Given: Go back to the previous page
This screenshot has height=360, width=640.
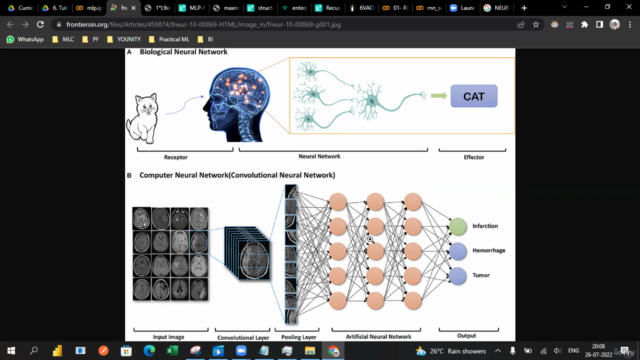Looking at the screenshot, I should click(x=10, y=24).
